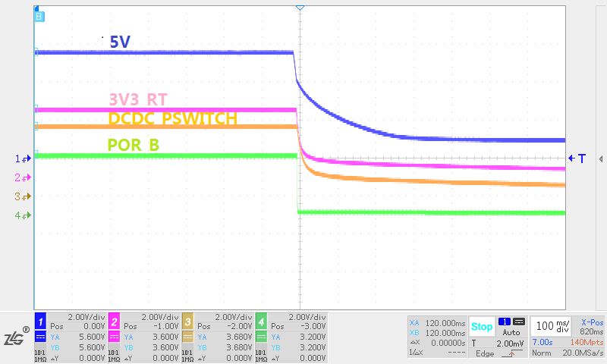
Task: Click channel 3 2.00V/div scale
Action: click(x=234, y=317)
